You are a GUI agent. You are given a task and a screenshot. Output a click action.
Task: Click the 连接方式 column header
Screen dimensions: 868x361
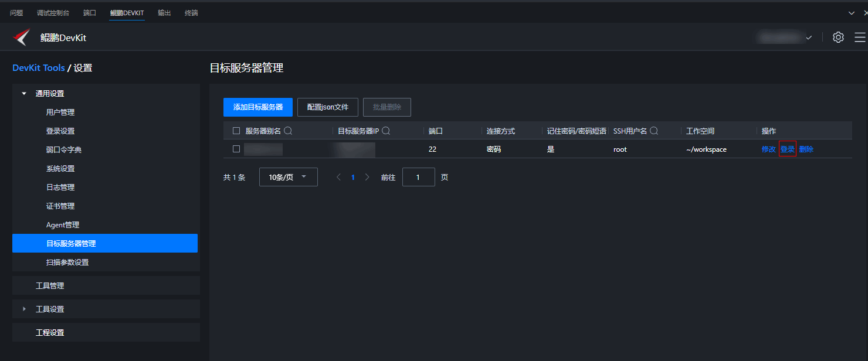coord(501,131)
